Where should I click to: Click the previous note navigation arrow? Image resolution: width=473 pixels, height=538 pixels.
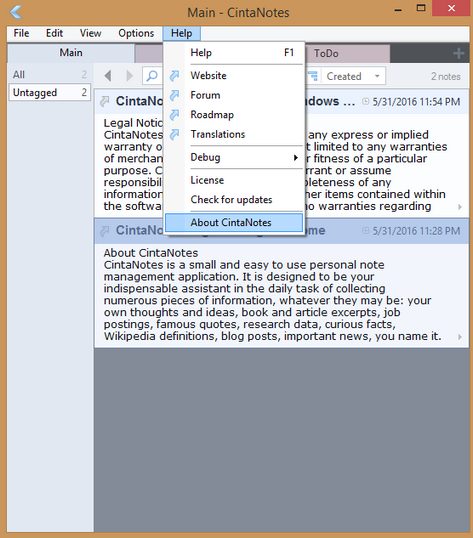coord(108,76)
